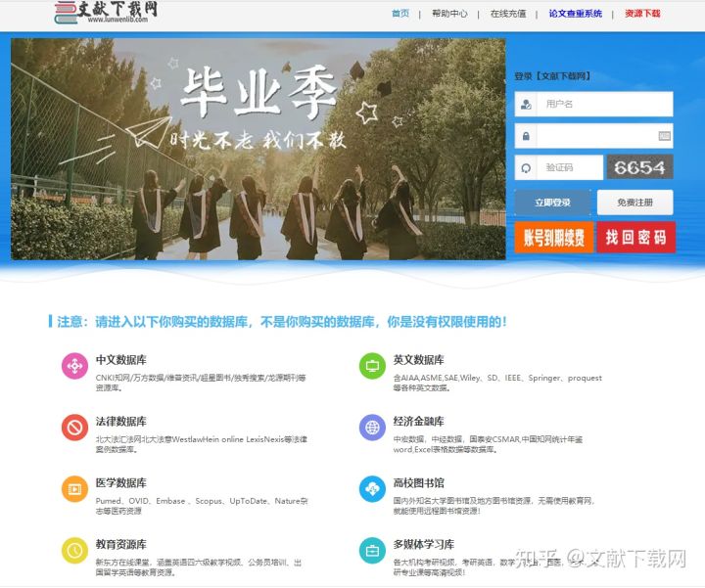Click 资源下载 in the top navigation

[x=642, y=14]
